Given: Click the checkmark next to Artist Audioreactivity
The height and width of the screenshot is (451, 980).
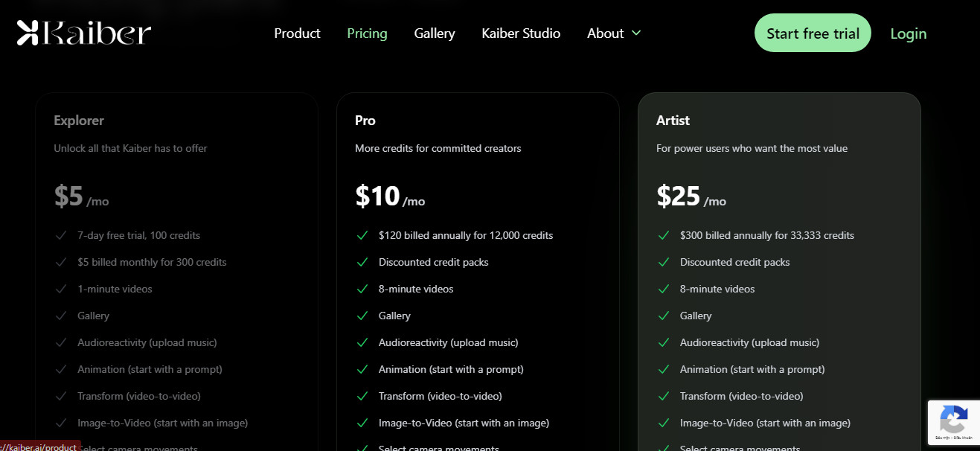Looking at the screenshot, I should pos(664,342).
